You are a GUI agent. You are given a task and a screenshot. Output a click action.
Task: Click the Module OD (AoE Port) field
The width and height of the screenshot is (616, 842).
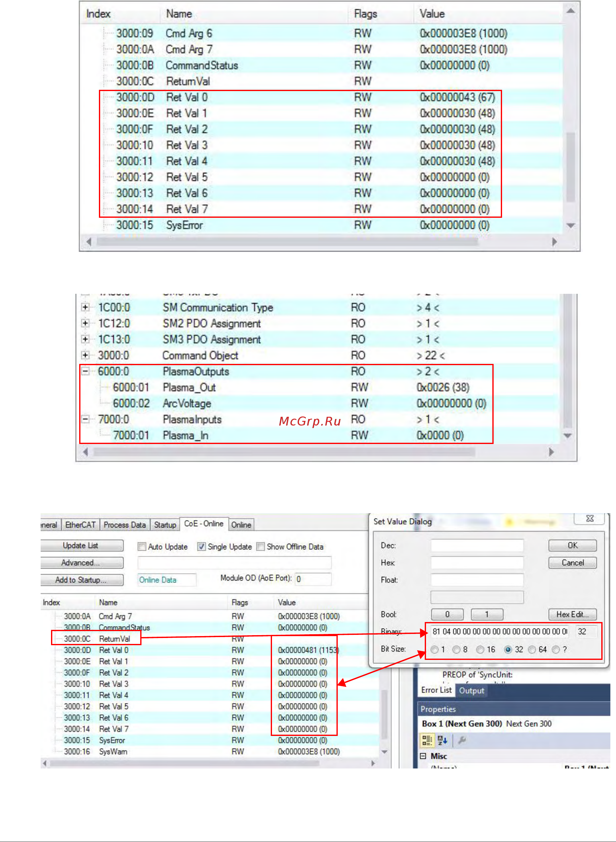pos(313,579)
